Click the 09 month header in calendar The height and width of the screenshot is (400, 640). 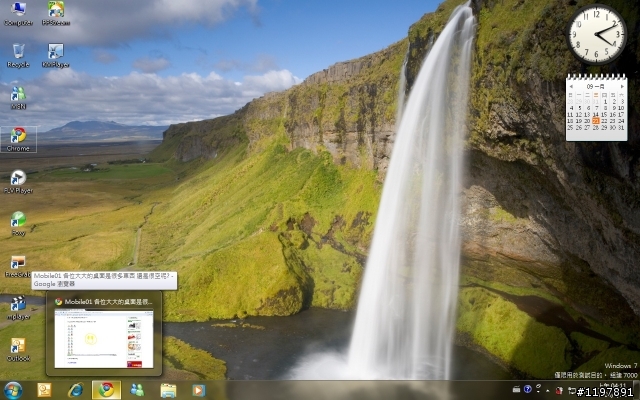click(x=596, y=87)
